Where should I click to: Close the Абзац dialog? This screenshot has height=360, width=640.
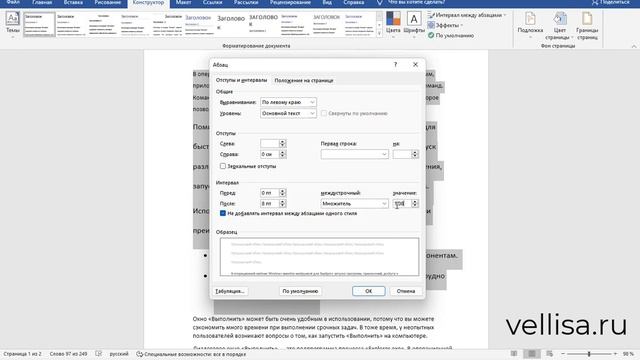tap(415, 64)
